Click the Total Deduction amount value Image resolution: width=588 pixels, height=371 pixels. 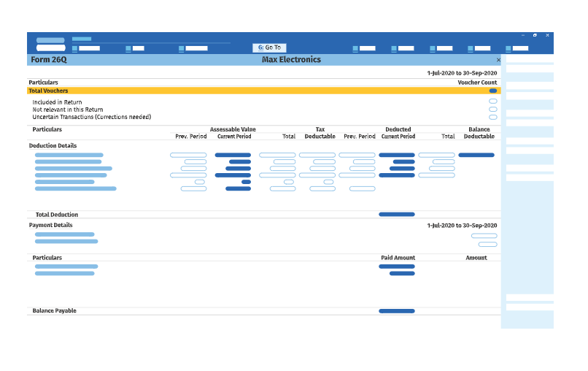397,215
